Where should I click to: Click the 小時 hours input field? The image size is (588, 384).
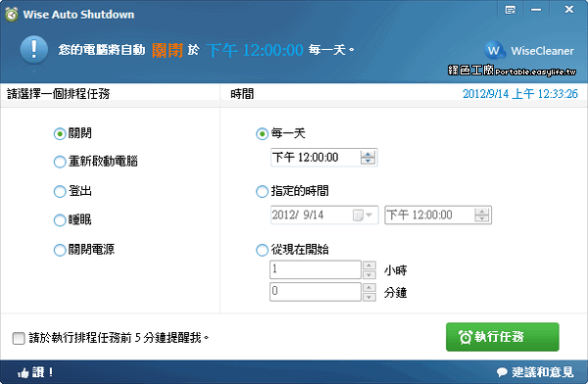tap(316, 269)
